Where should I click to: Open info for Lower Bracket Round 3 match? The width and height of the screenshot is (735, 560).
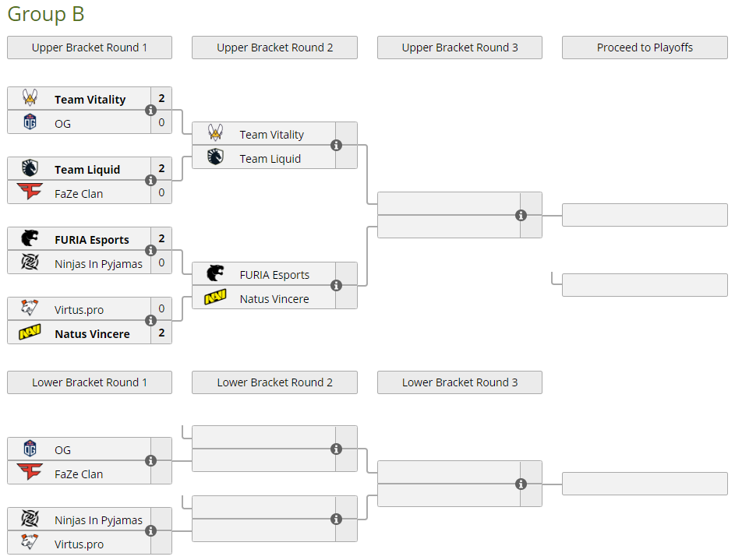[521, 484]
